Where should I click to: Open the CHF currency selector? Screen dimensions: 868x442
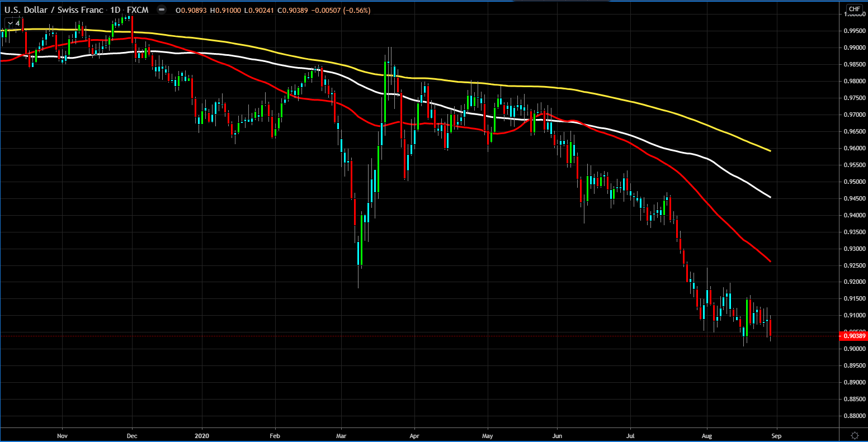pos(855,9)
